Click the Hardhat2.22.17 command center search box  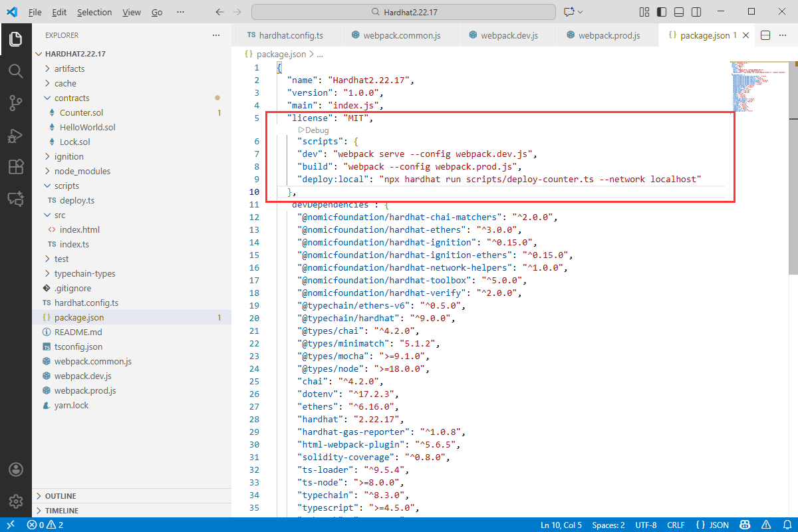click(404, 12)
